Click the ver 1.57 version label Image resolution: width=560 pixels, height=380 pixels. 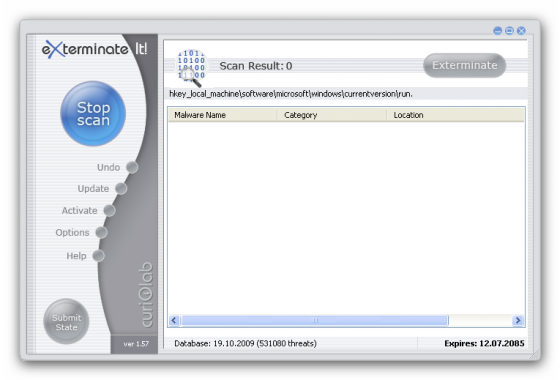point(136,344)
